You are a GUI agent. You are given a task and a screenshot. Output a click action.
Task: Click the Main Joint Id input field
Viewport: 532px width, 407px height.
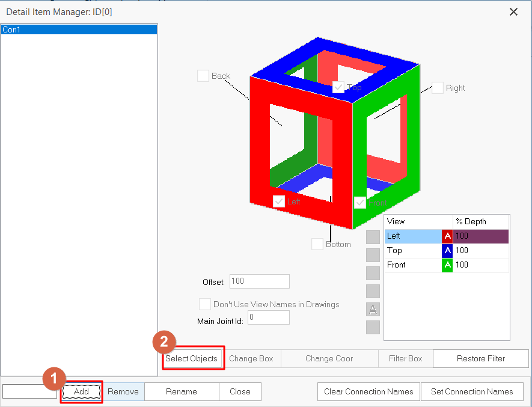(268, 317)
